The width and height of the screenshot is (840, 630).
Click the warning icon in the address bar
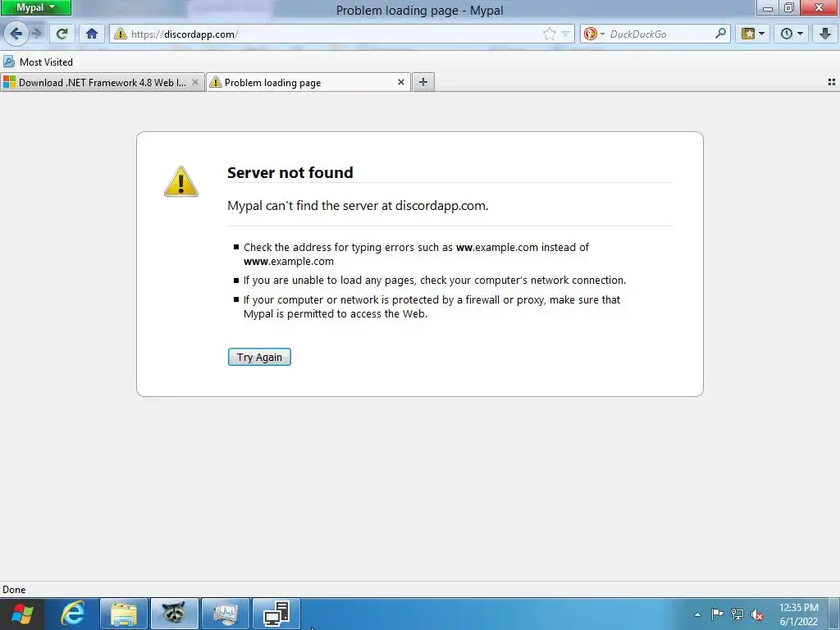pyautogui.click(x=121, y=34)
